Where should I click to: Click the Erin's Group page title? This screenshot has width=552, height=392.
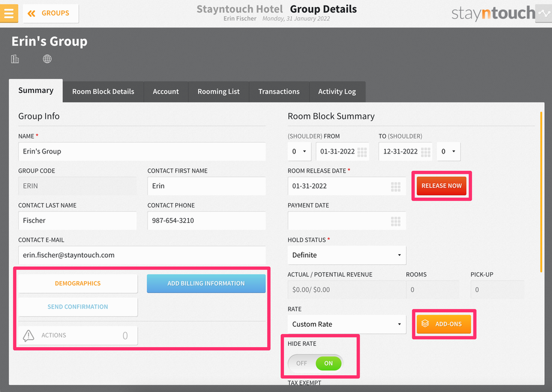pos(49,41)
